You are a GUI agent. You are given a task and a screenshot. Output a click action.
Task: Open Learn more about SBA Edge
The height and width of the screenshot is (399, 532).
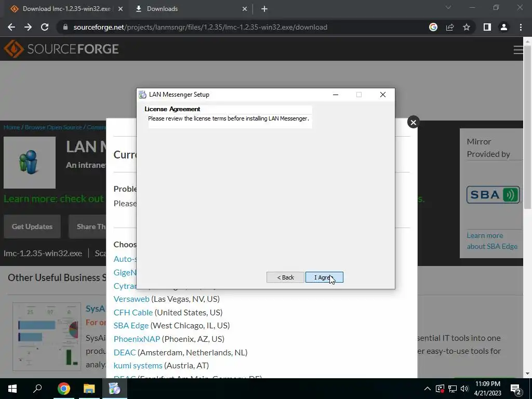tap(492, 241)
